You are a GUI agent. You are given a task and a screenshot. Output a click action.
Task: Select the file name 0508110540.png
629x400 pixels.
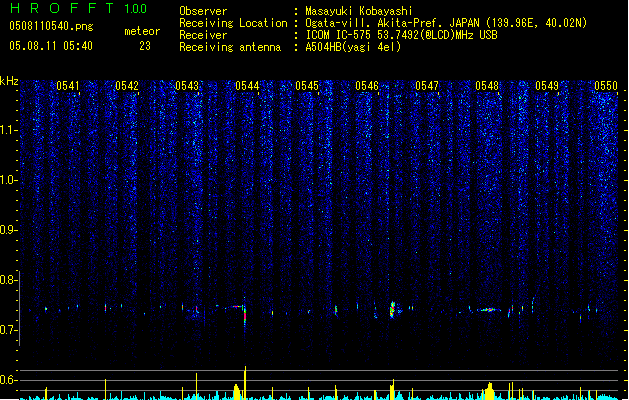click(x=51, y=27)
